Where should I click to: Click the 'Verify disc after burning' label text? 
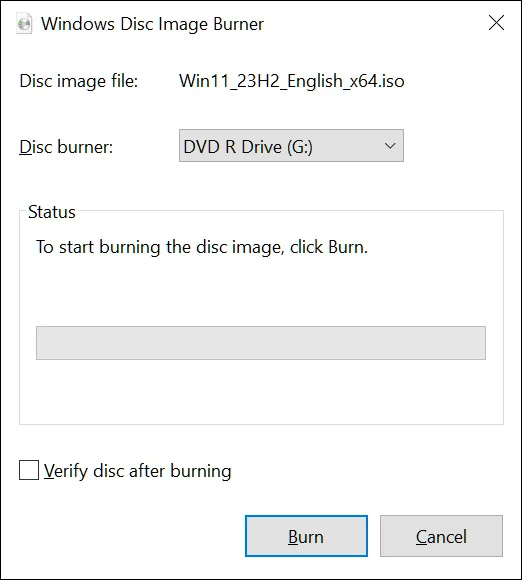[137, 471]
